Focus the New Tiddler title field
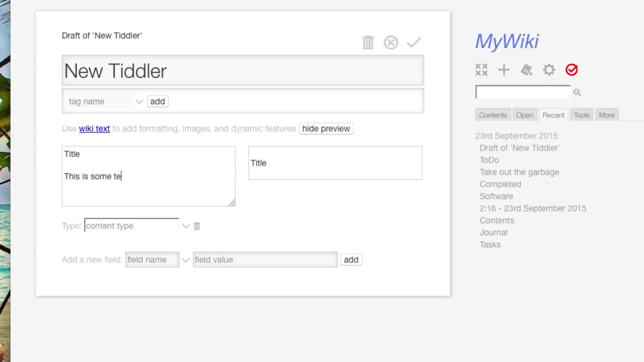Image resolution: width=644 pixels, height=362 pixels. click(243, 71)
